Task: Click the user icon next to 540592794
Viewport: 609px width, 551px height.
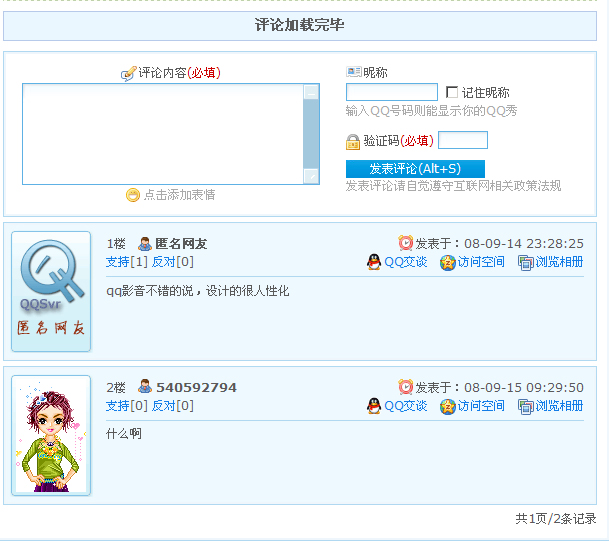Action: click(x=145, y=387)
